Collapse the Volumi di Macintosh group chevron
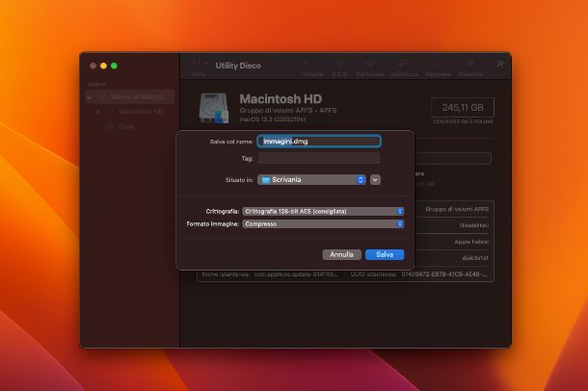The image size is (588, 391). [90, 96]
